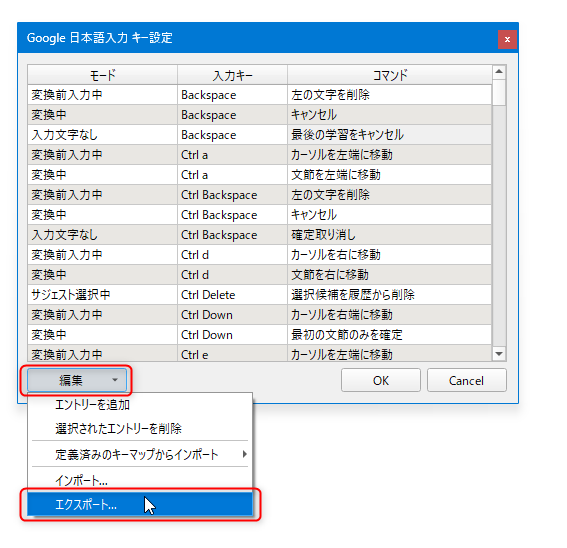Image resolution: width=567 pixels, height=548 pixels.
Task: Sort by the コマンド column header
Action: click(390, 75)
